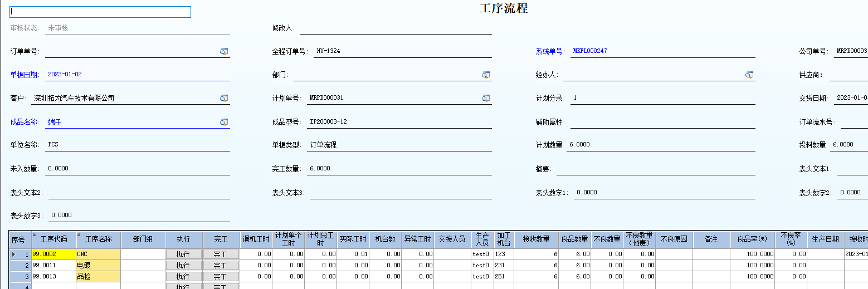Click 完工 button in the 品检 row

(221, 276)
